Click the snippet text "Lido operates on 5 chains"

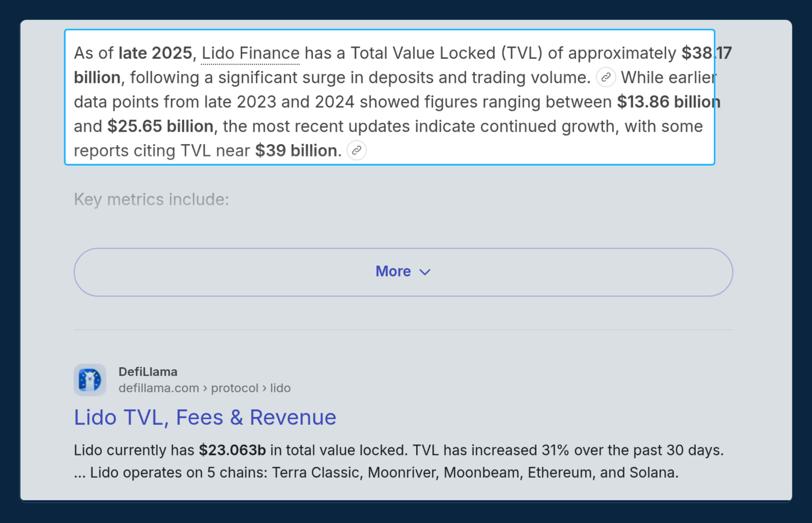(177, 472)
